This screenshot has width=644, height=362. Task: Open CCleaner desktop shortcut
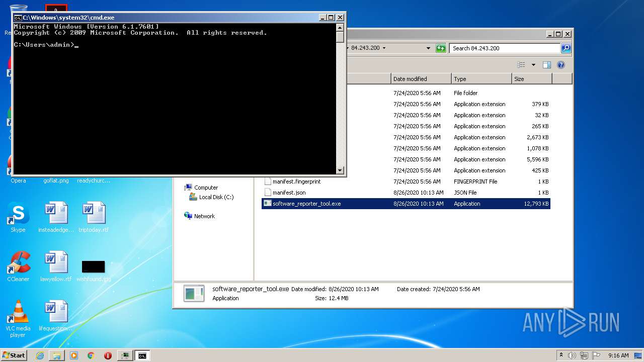(18, 266)
